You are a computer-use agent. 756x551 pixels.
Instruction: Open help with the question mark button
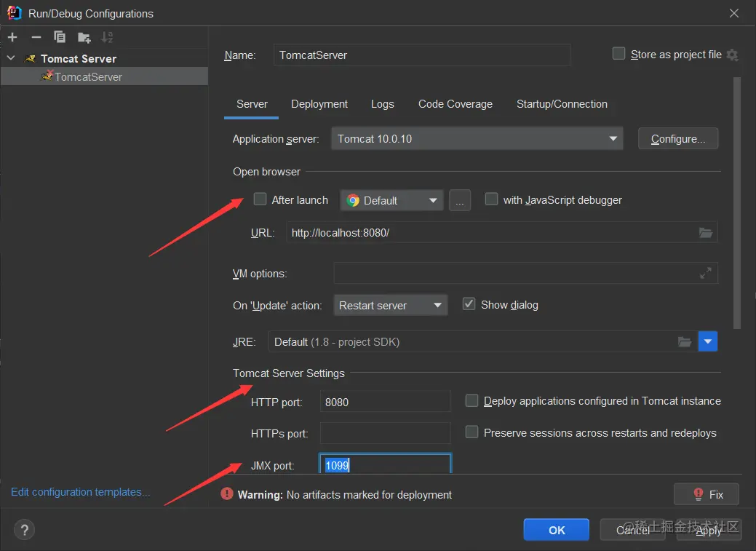25,530
